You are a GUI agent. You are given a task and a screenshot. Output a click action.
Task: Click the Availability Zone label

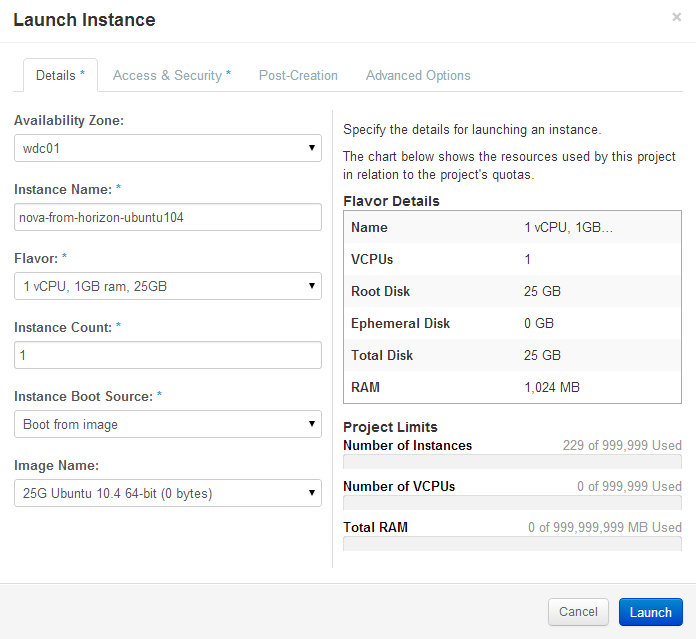pos(69,120)
